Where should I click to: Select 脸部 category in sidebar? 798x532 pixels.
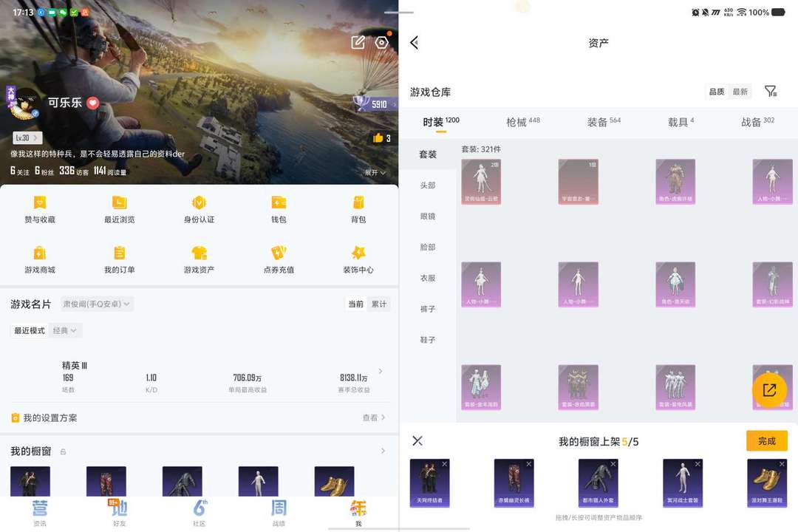(428, 247)
